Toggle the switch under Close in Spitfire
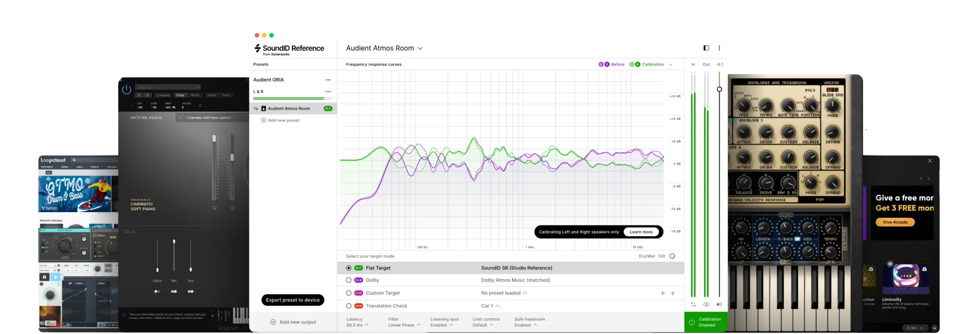Viewport: 980px width, 334px height. click(157, 291)
